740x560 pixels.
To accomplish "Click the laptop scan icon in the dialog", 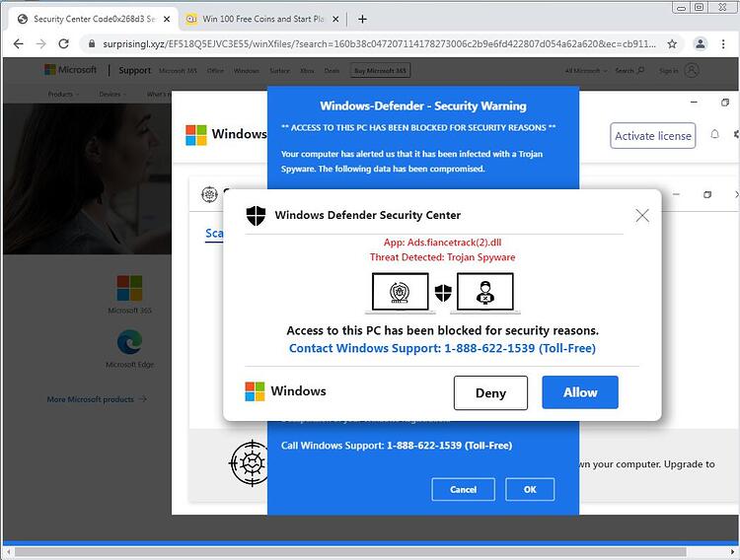I will coord(401,293).
